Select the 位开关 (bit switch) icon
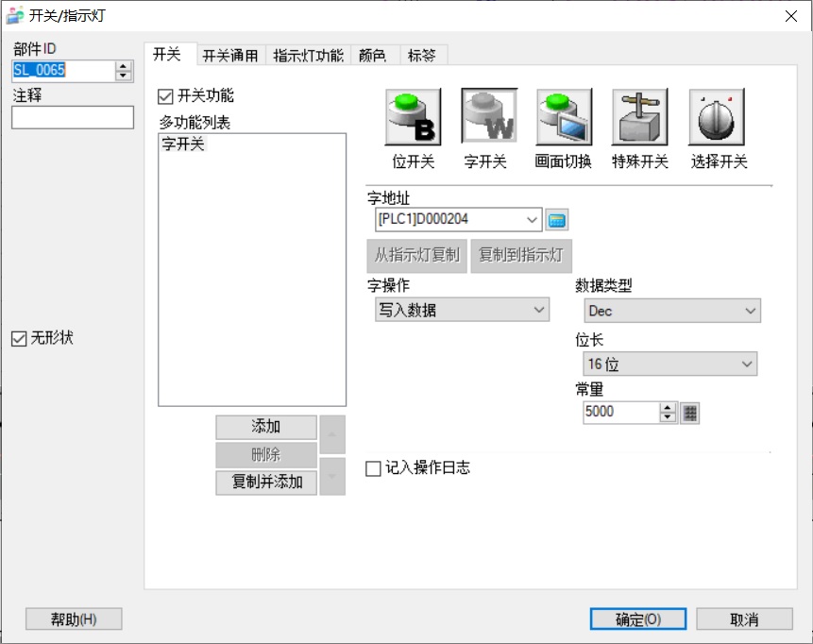 pos(413,117)
